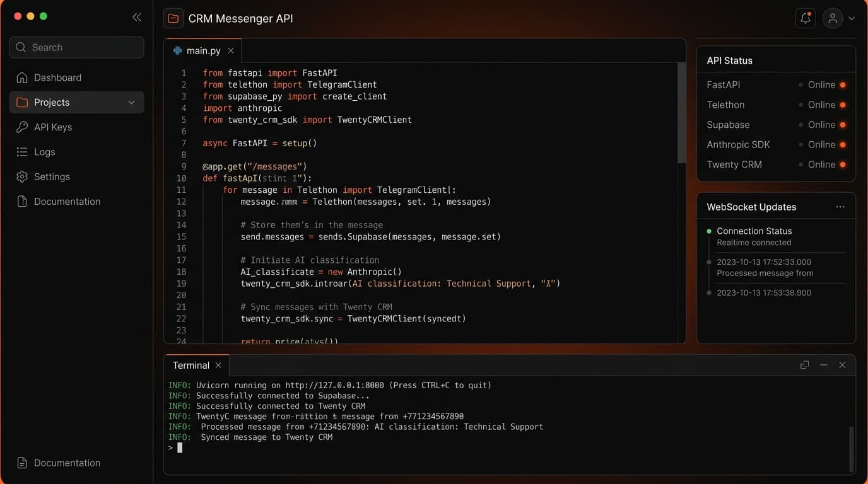Click the notification bell icon
This screenshot has height=484, width=868.
tap(805, 18)
